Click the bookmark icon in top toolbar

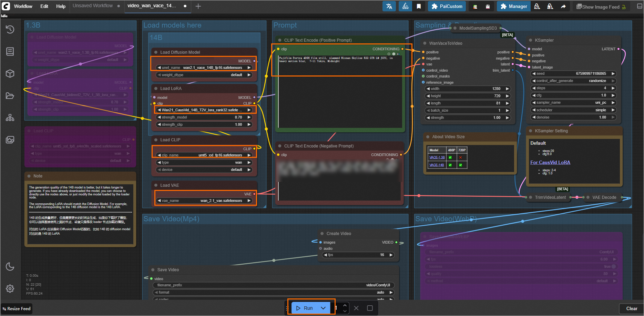click(419, 6)
